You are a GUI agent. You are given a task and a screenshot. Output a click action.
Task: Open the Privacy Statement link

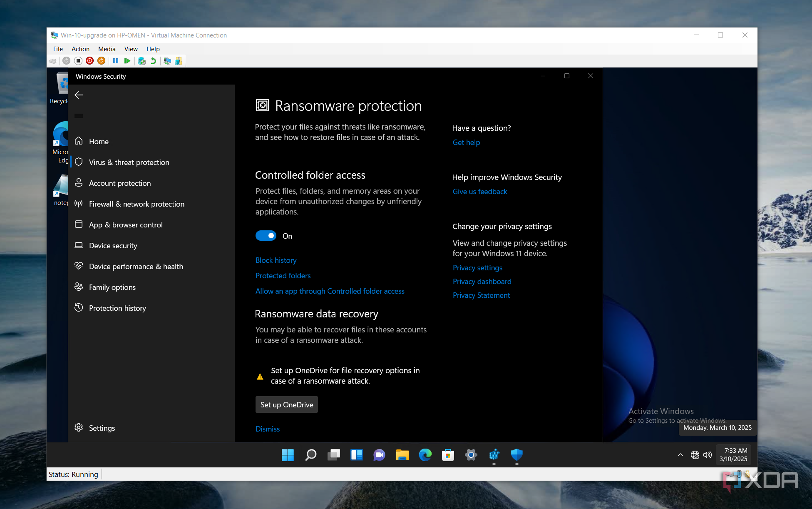481,295
